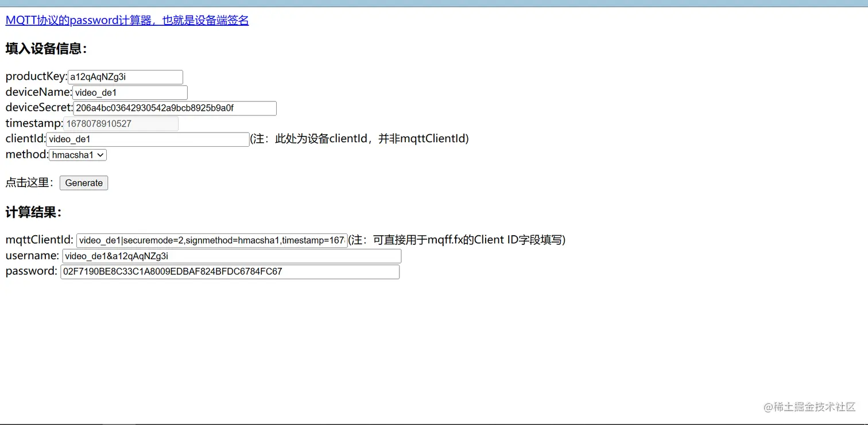Viewport: 868px width, 425px height.
Task: Click the Generate button
Action: click(84, 183)
